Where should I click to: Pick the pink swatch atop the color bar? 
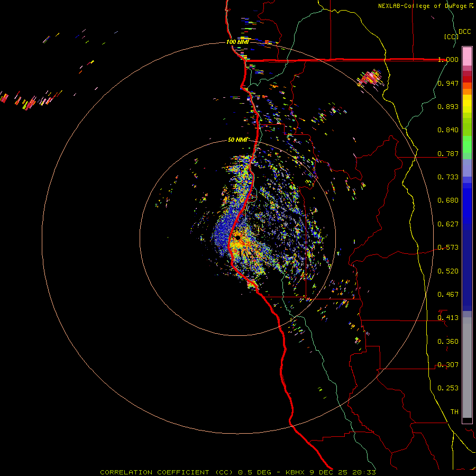[467, 56]
